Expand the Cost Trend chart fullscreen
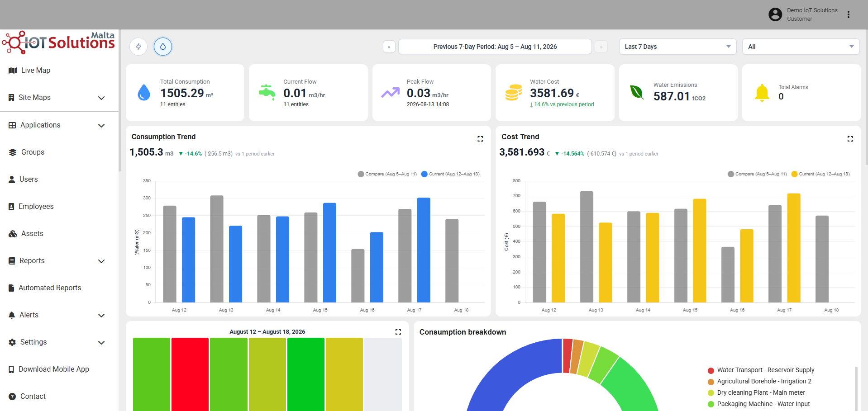Viewport: 868px width, 411px height. (850, 139)
